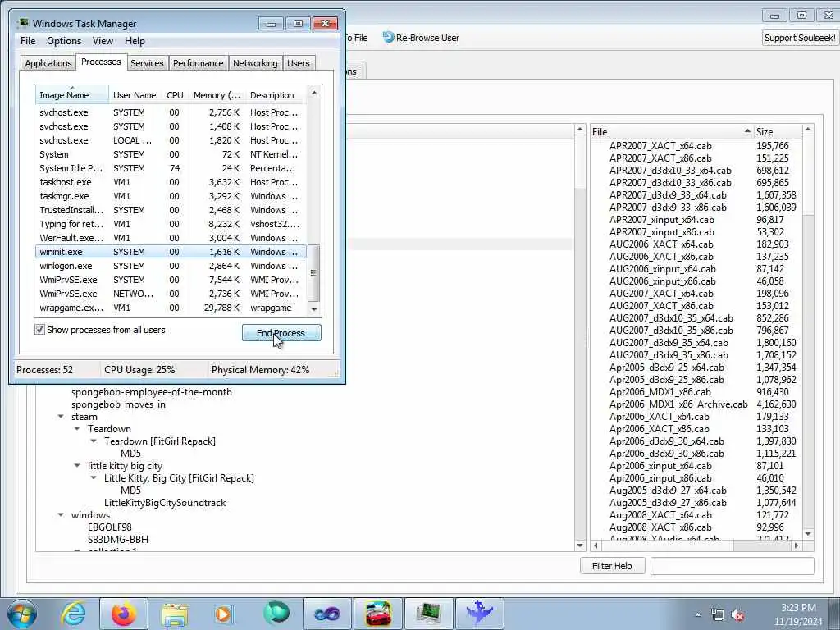Sort processes by Image Name column
This screenshot has width=840, height=630.
tap(72, 95)
